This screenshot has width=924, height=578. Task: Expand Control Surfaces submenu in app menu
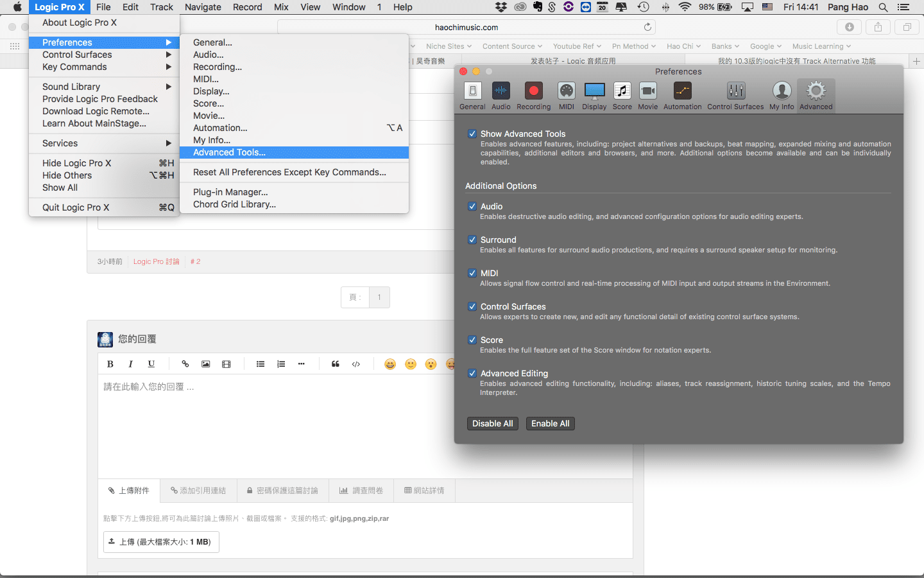tap(104, 55)
